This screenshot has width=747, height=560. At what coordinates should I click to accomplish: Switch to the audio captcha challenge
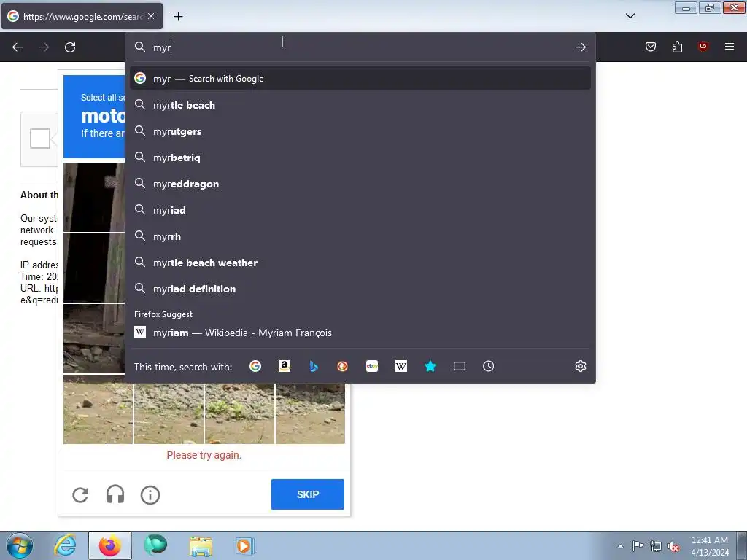tap(115, 495)
